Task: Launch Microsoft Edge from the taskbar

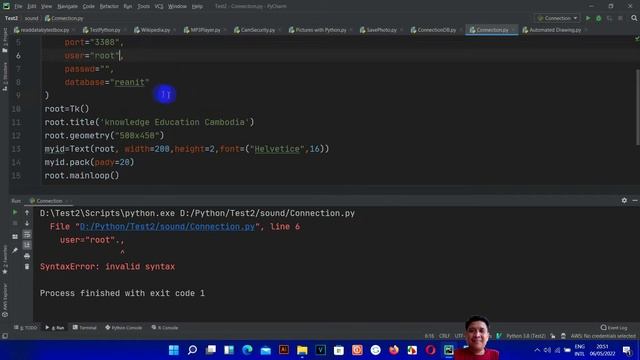Action: 247,350
